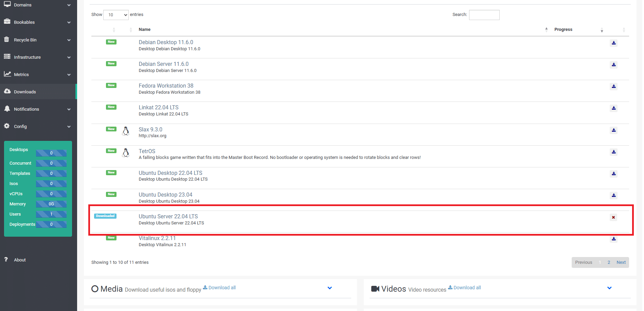Download TetrOS using its row icon
Viewport: 644px width, 311px height.
613,152
